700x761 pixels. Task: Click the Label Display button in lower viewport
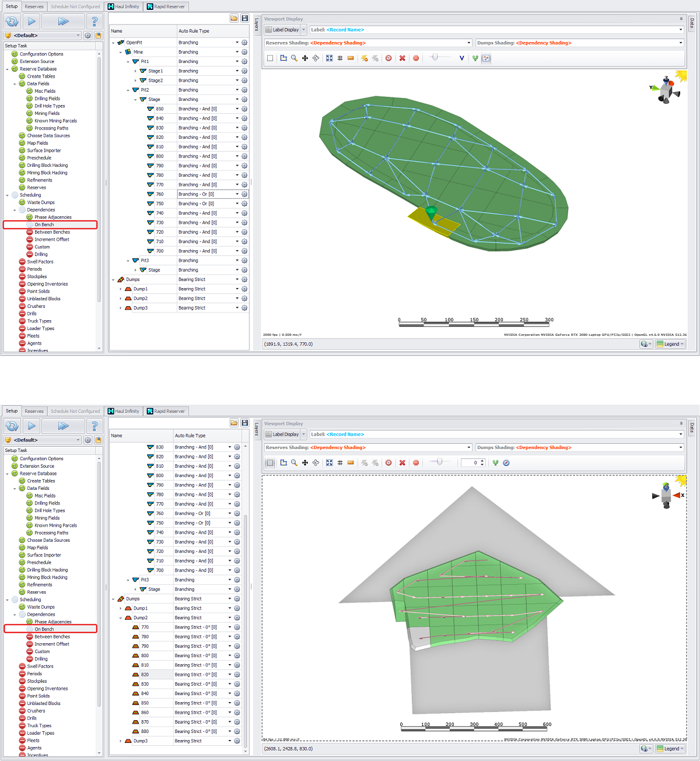click(x=283, y=434)
